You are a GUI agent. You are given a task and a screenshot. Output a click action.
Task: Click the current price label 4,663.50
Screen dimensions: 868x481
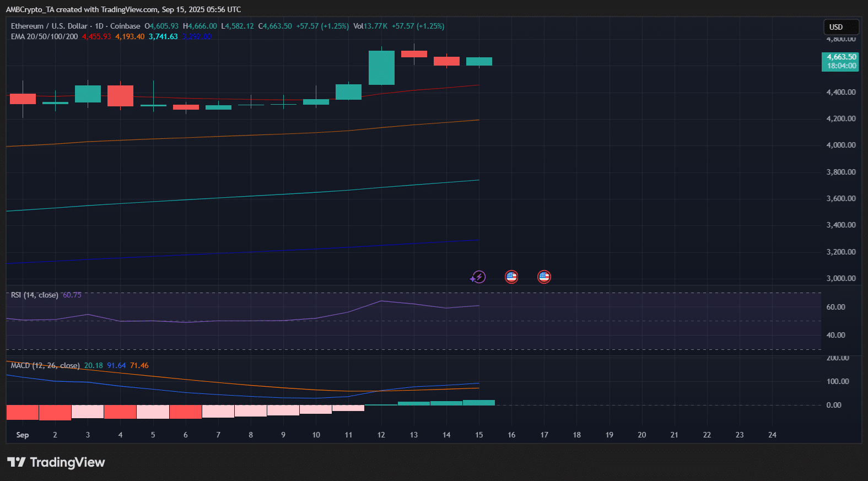840,57
